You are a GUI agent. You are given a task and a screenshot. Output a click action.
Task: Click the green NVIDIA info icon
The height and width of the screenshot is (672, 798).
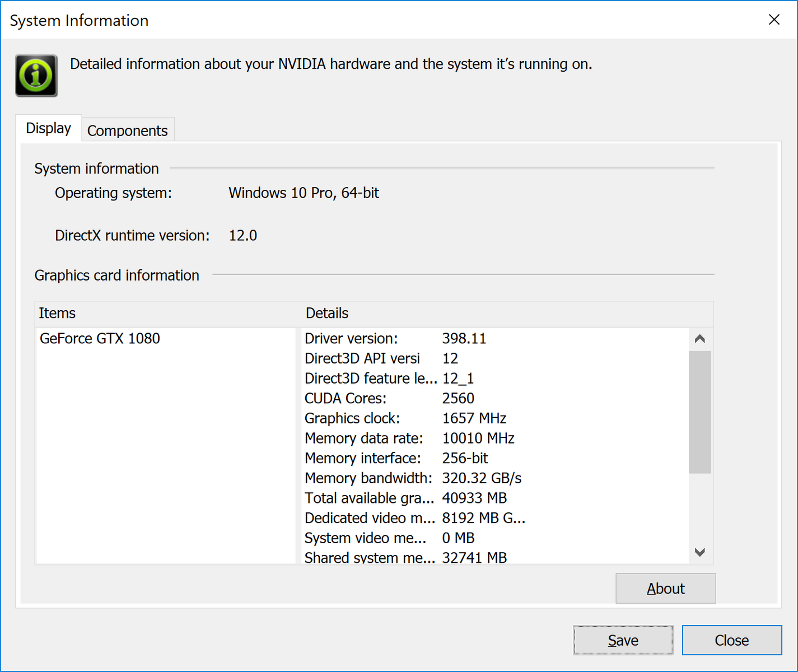click(36, 76)
